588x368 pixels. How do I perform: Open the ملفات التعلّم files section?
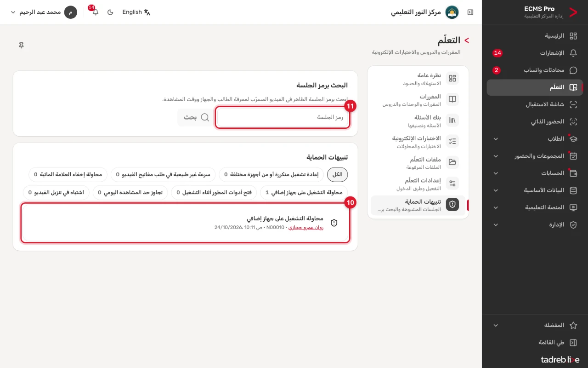coord(418,163)
